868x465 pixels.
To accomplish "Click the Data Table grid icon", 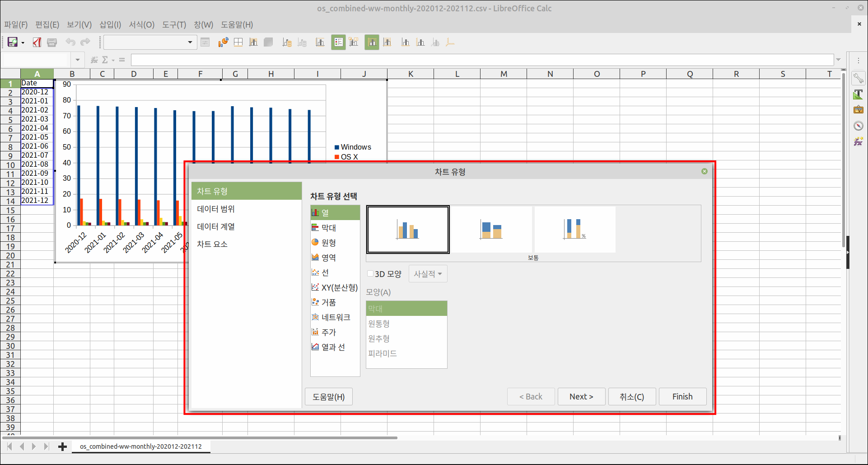I will click(x=238, y=42).
